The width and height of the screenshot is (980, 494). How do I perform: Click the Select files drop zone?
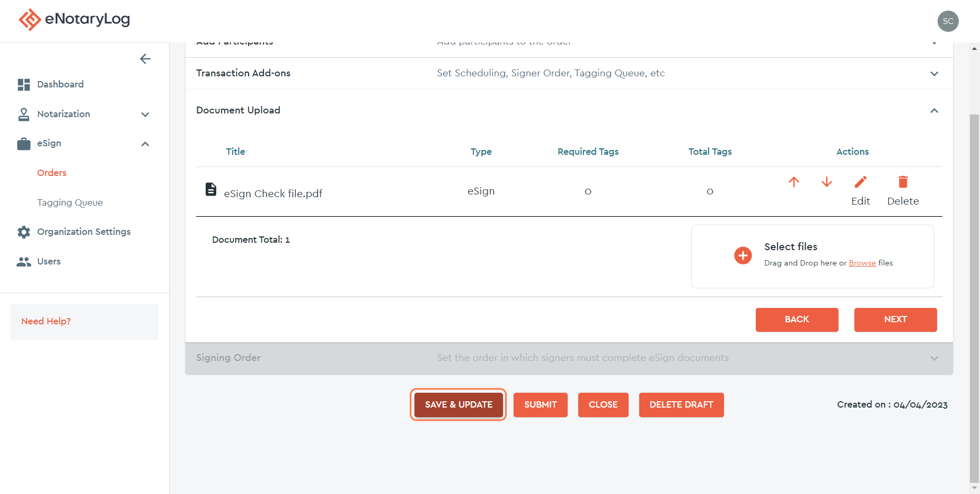click(813, 257)
